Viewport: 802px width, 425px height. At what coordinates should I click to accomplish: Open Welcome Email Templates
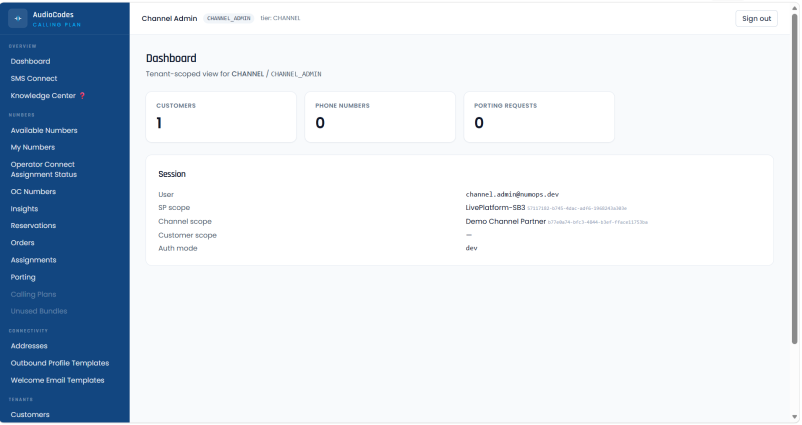[57, 381]
